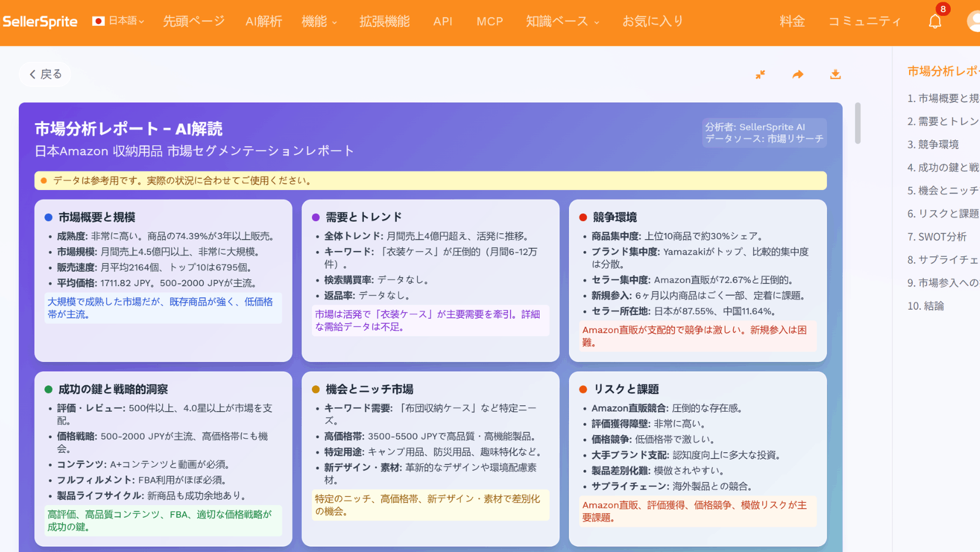Click the 成功の鍵と戦略的洞察 card heading
Image resolution: width=980 pixels, height=552 pixels.
[x=113, y=389]
